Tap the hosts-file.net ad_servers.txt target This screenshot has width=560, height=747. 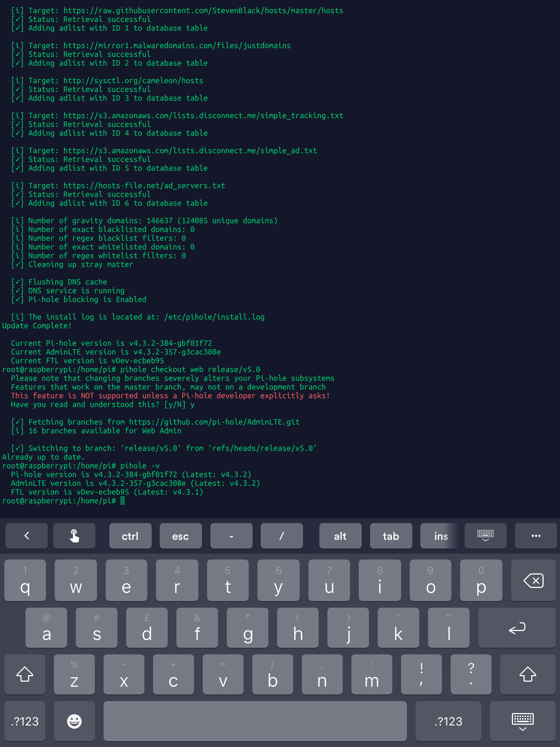tap(118, 186)
